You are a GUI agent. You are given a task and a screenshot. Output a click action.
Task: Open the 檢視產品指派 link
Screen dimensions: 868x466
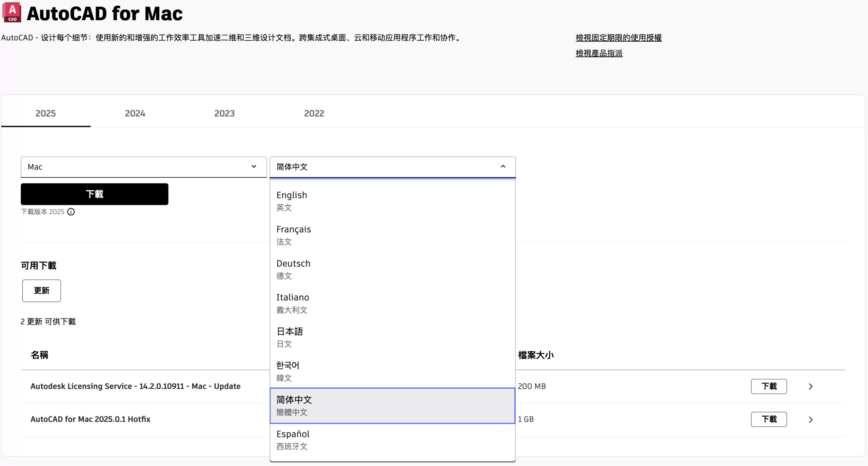pos(599,53)
